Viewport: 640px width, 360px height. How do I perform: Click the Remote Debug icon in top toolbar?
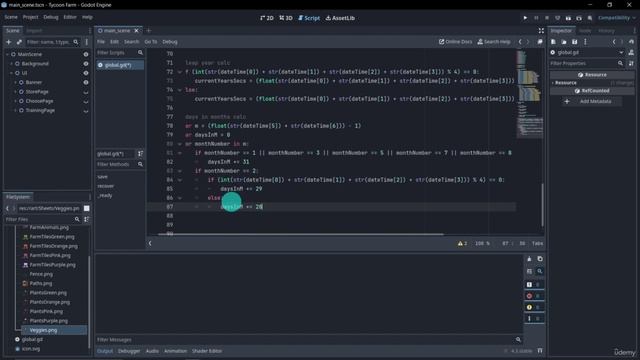click(x=558, y=18)
